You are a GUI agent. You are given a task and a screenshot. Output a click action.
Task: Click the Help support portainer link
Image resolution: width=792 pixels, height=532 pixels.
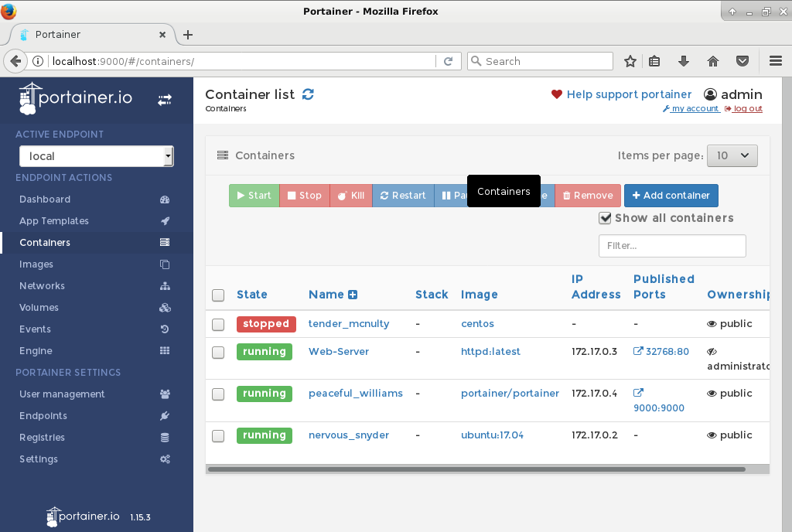coord(630,94)
